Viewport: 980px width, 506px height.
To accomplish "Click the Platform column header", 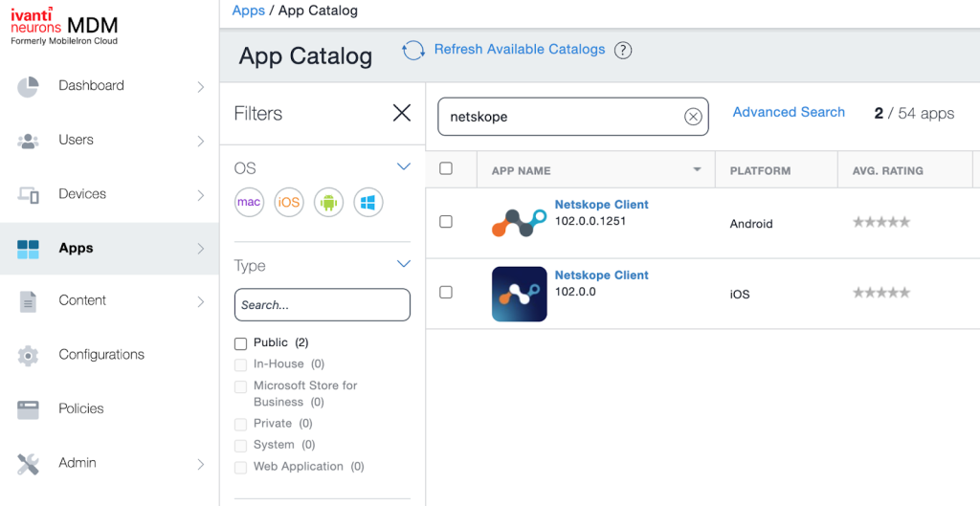I will 760,170.
